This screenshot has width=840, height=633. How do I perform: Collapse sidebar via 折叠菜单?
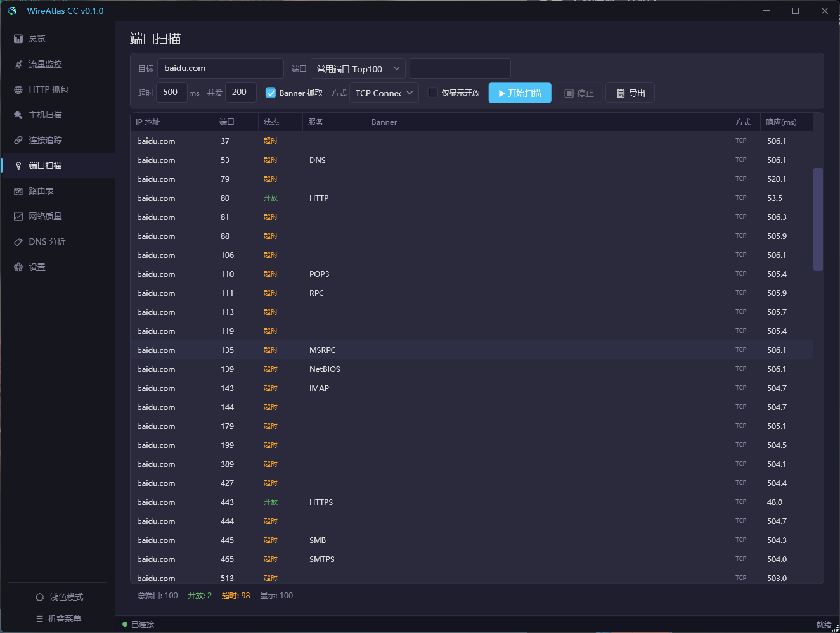(x=59, y=618)
